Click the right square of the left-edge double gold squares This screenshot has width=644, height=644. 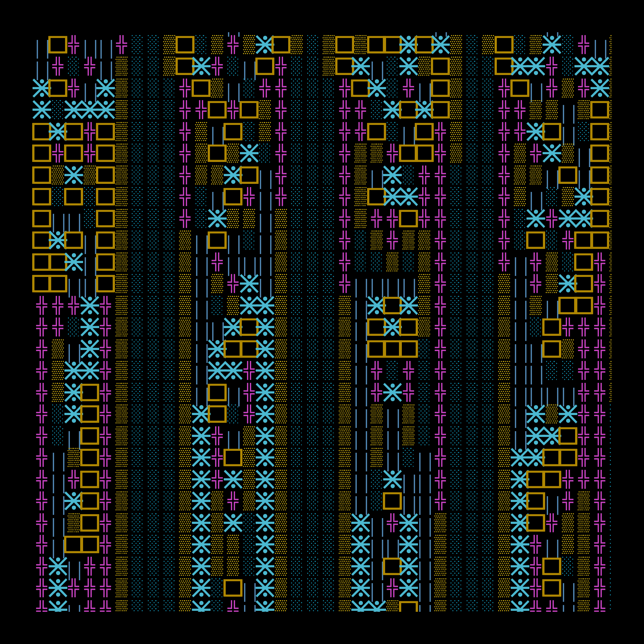pyautogui.click(x=58, y=283)
